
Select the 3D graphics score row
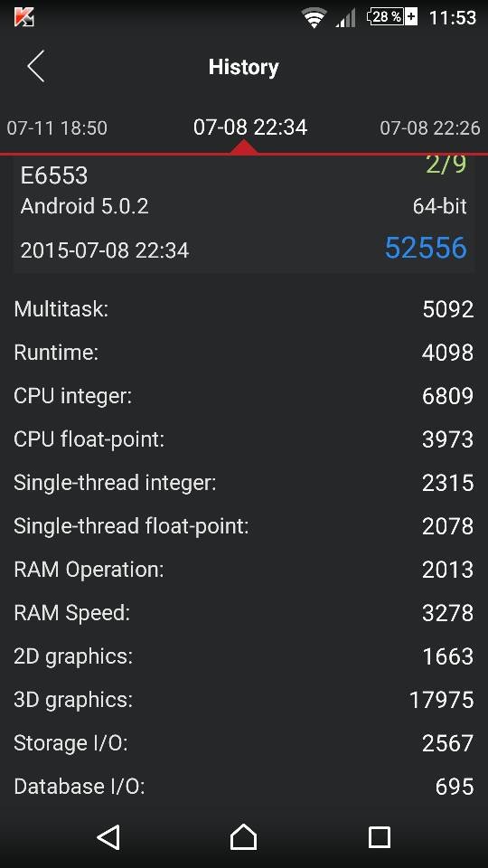pos(244,700)
